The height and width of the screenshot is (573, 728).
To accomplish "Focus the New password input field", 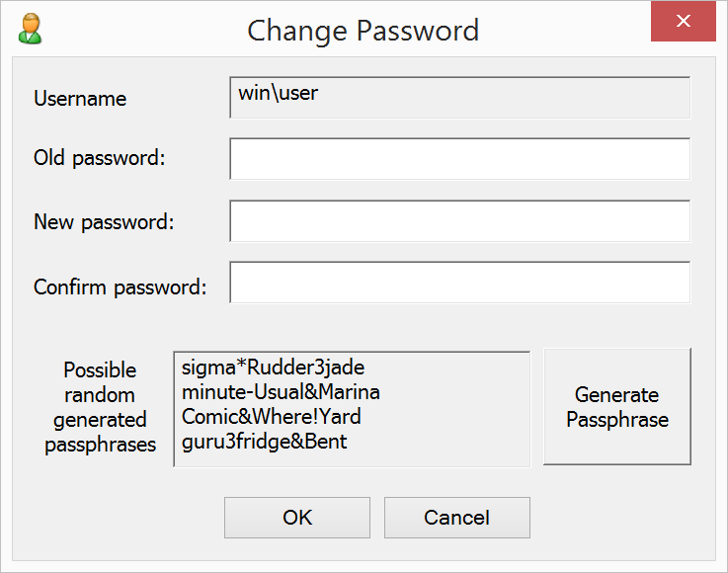I will coord(459,221).
